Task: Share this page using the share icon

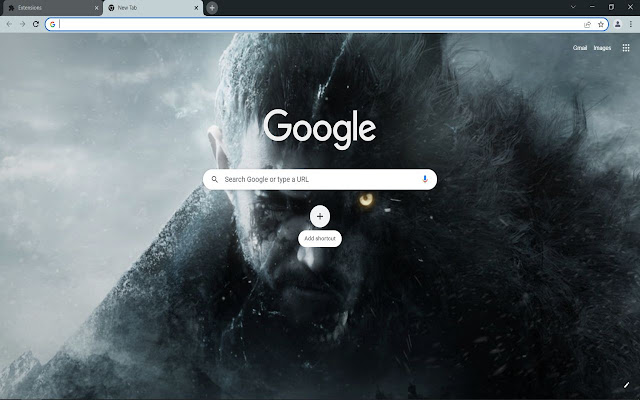Action: [x=587, y=24]
